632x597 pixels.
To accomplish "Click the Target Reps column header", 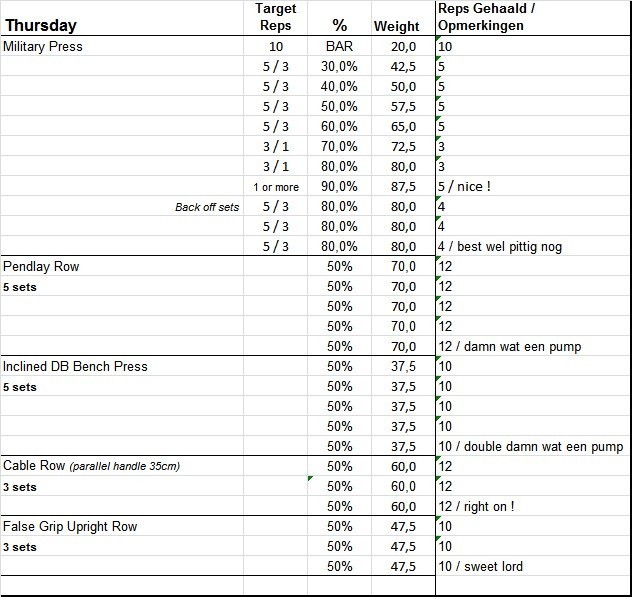I will (x=275, y=17).
